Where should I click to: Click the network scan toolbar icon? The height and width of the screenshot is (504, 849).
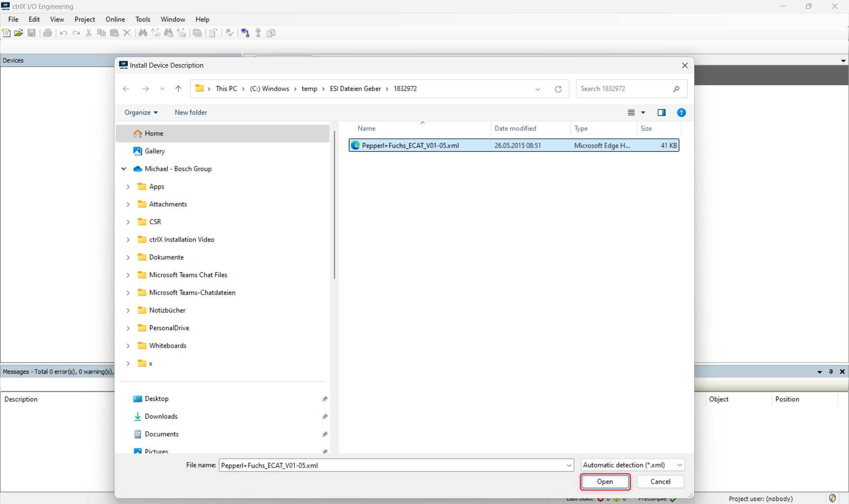click(245, 33)
